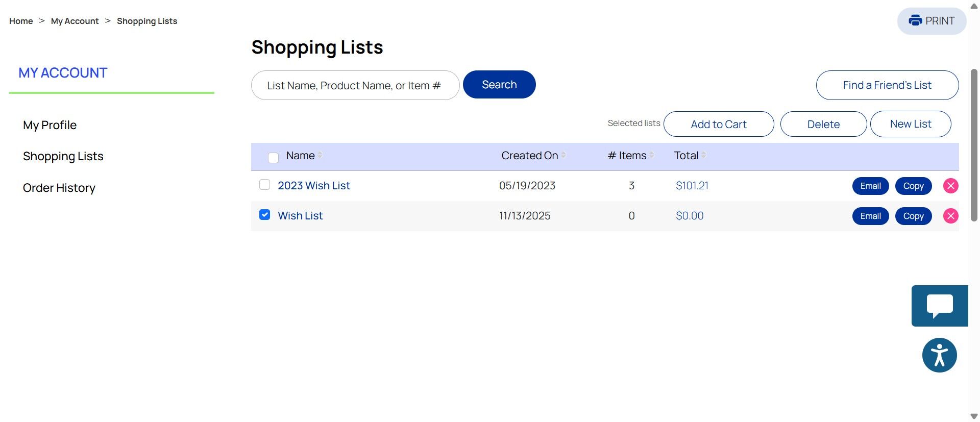Toggle the select-all lists header checkbox

(273, 158)
